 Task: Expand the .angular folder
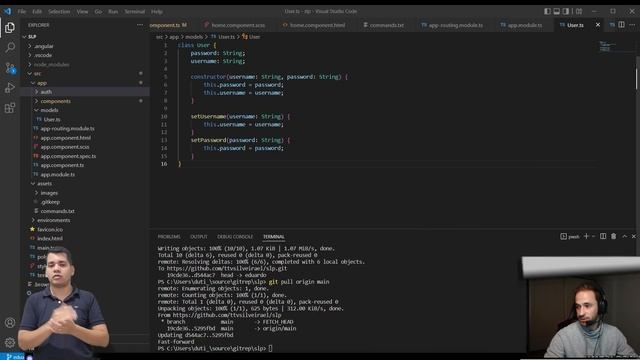coord(85,46)
